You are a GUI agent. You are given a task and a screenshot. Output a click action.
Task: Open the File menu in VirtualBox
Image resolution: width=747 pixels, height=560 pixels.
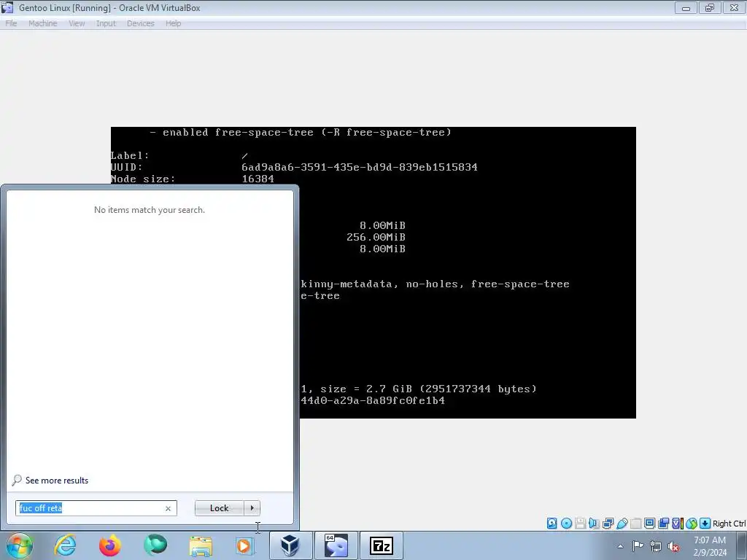(x=11, y=23)
